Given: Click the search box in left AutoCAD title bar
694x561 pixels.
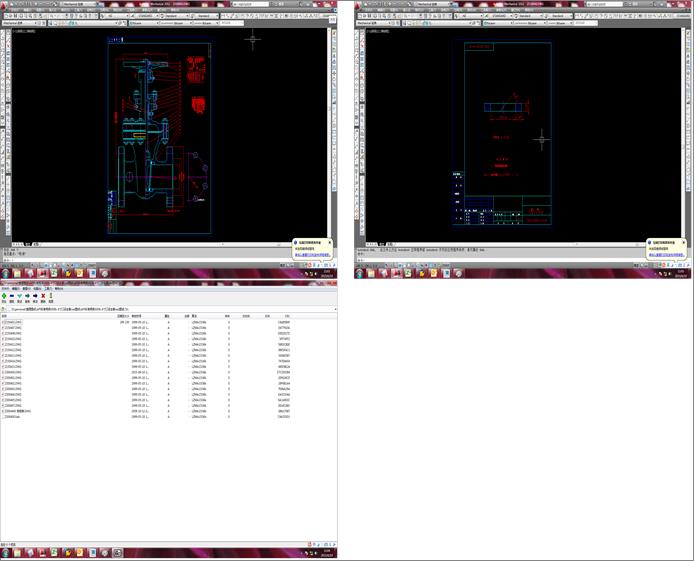Looking at the screenshot, I should 251,4.
